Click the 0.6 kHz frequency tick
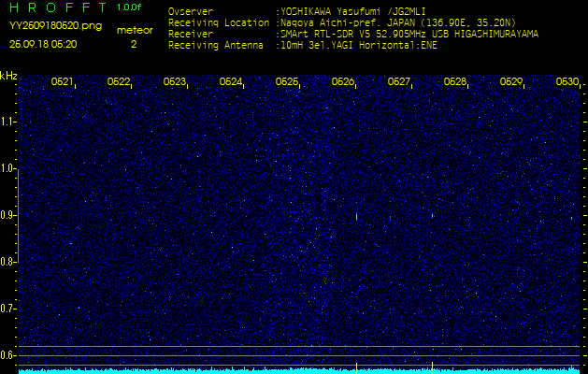 pos(8,355)
